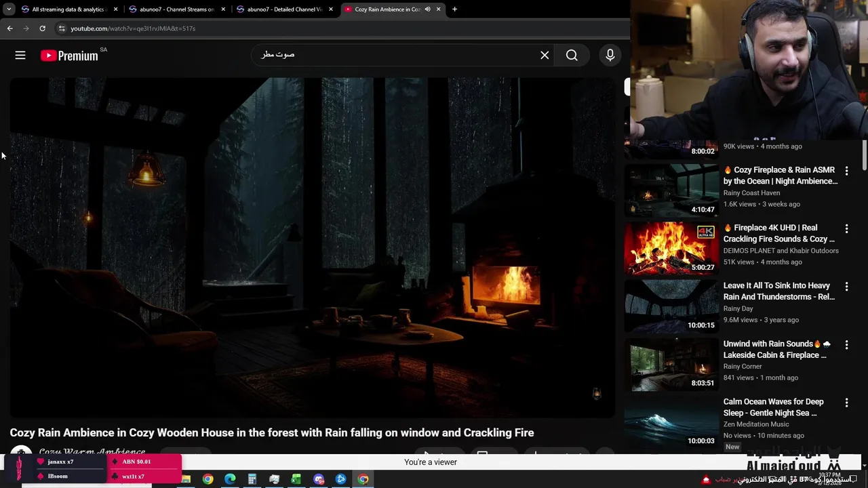Viewport: 868px width, 488px height.
Task: Click the magnifier search button
Action: (x=572, y=56)
